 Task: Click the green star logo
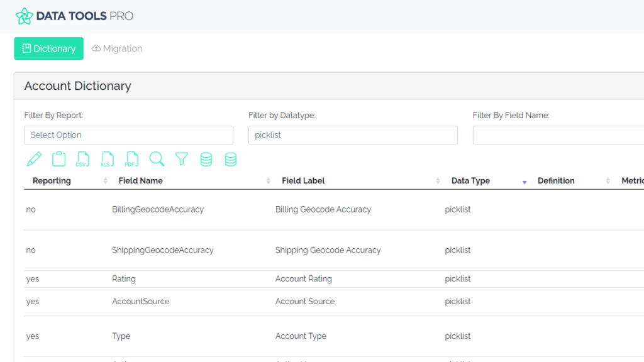(x=24, y=16)
